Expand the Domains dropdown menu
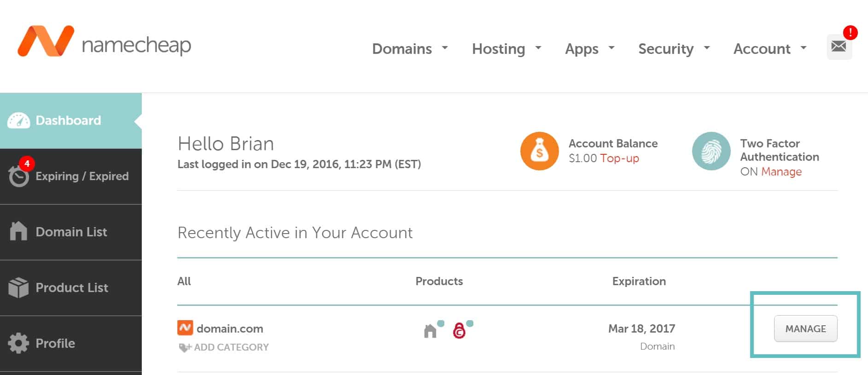Viewport: 868px width, 375px height. (409, 48)
